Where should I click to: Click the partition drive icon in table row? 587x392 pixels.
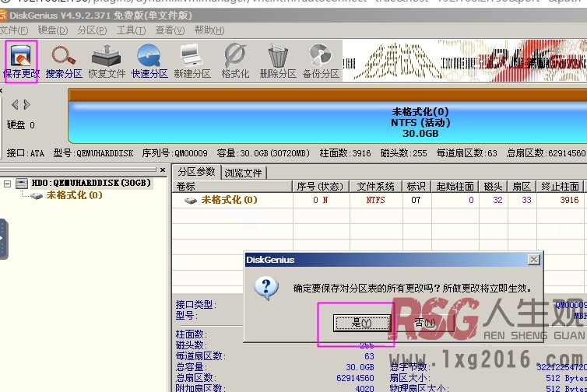click(191, 201)
